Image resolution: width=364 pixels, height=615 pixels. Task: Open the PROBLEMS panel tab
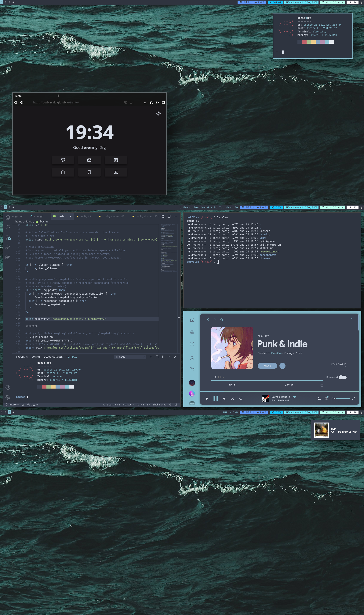point(22,357)
